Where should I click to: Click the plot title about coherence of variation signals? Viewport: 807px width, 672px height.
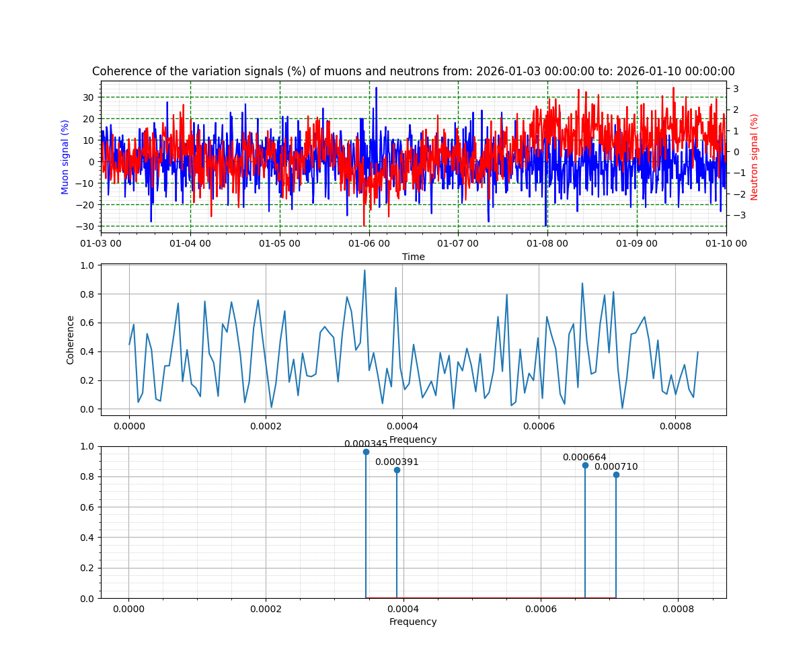coord(413,71)
